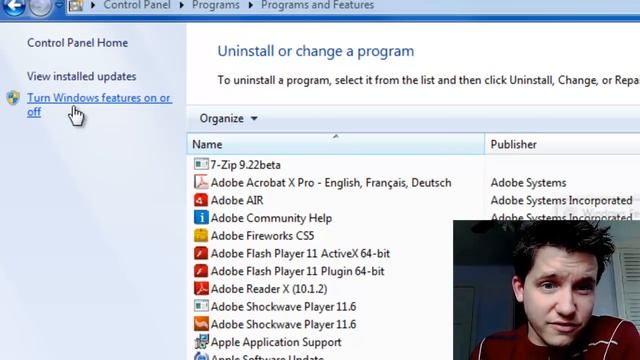
Task: Click the shield icon beside Windows features
Action: click(13, 98)
